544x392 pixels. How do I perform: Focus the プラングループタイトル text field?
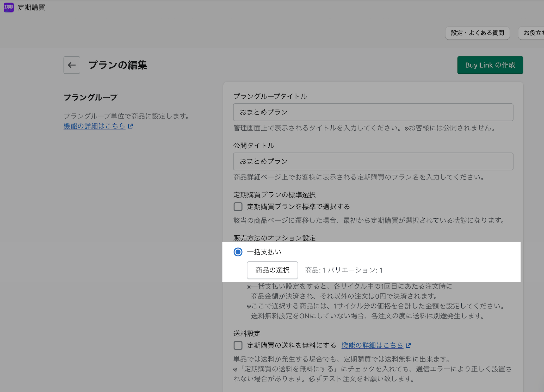[373, 112]
